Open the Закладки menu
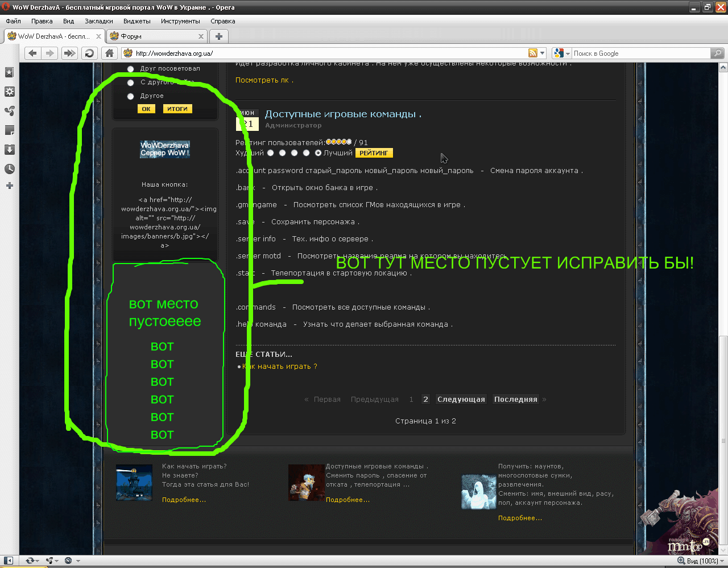 (99, 21)
